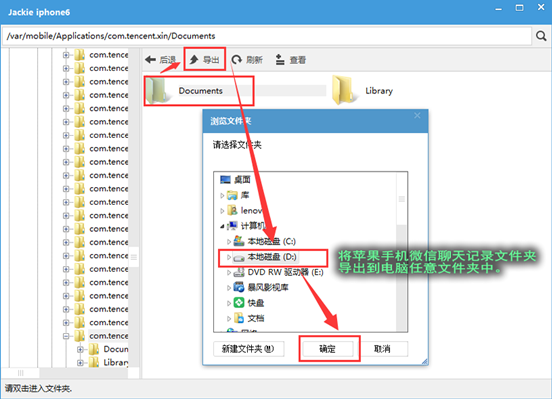The height and width of the screenshot is (400, 552).
Task: Click the 后退 back arrow icon
Action: (150, 60)
